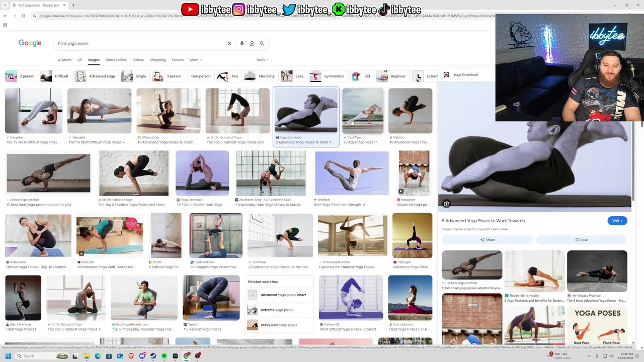Screen dimensions: 644x362
Task: Open the Peloton '10 Advanced Yoga Pos' thumbnail
Action: pos(410,111)
